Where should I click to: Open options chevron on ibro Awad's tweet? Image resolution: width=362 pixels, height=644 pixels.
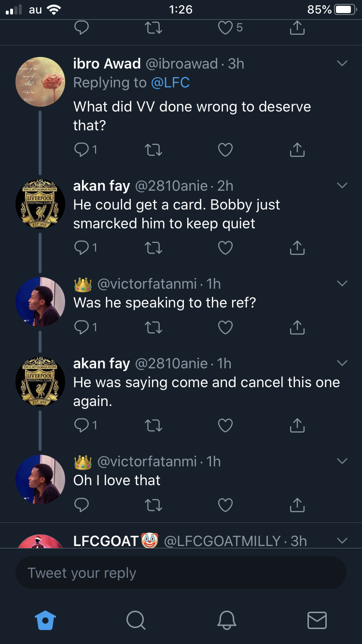(342, 64)
